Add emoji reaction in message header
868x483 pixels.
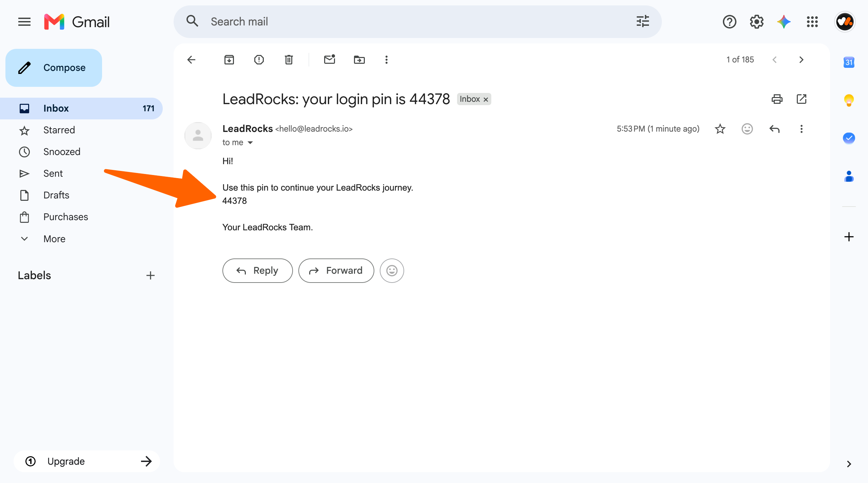pyautogui.click(x=747, y=129)
